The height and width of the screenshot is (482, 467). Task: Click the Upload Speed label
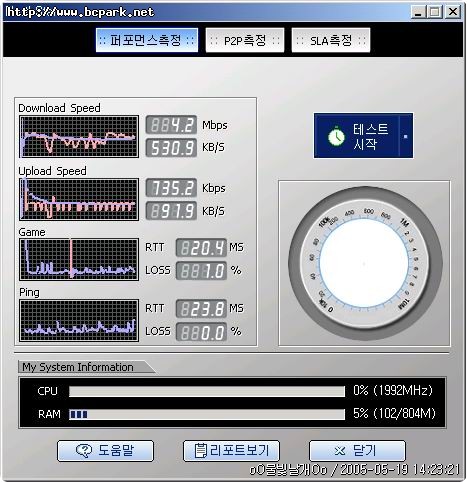tap(52, 171)
